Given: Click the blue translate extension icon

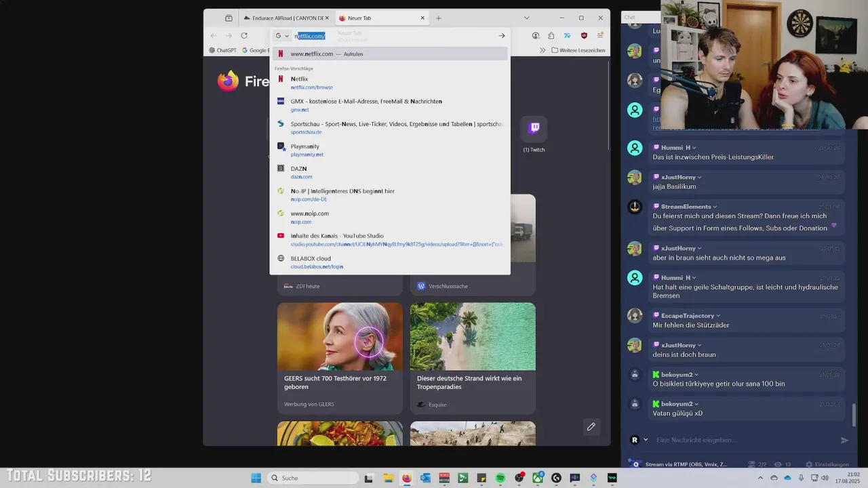Looking at the screenshot, I should [x=568, y=36].
